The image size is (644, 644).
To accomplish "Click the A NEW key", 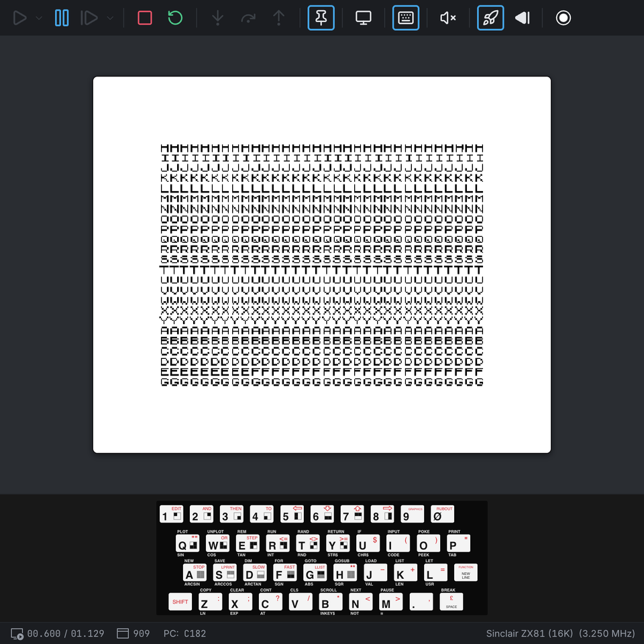I will point(195,572).
